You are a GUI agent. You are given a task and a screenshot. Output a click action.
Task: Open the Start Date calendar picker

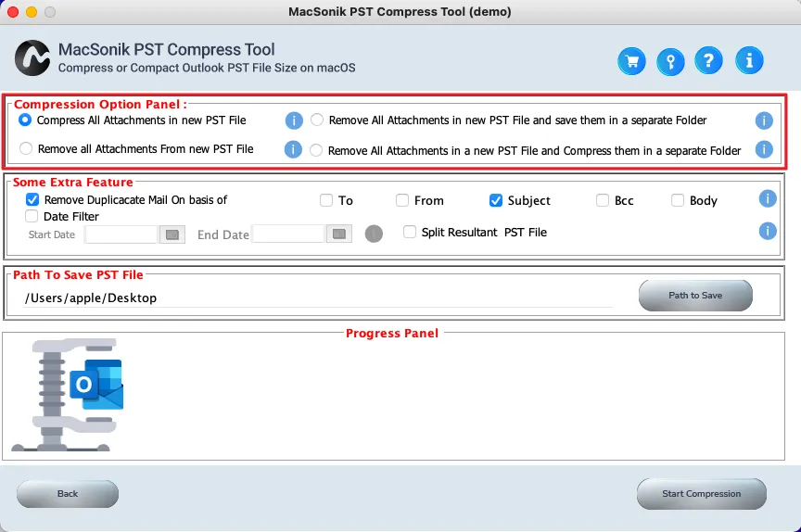pyautogui.click(x=172, y=234)
